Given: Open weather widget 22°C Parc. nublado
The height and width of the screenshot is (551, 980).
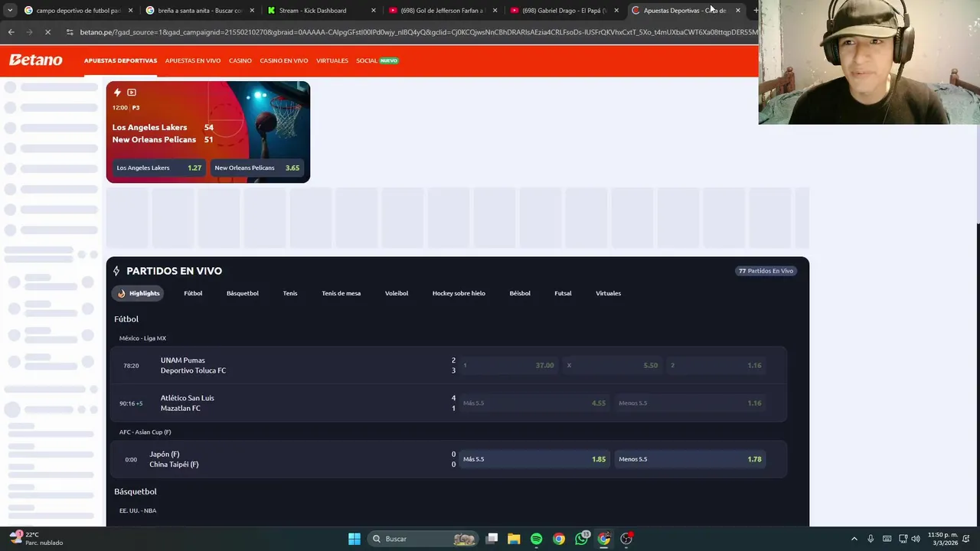Looking at the screenshot, I should point(36,539).
